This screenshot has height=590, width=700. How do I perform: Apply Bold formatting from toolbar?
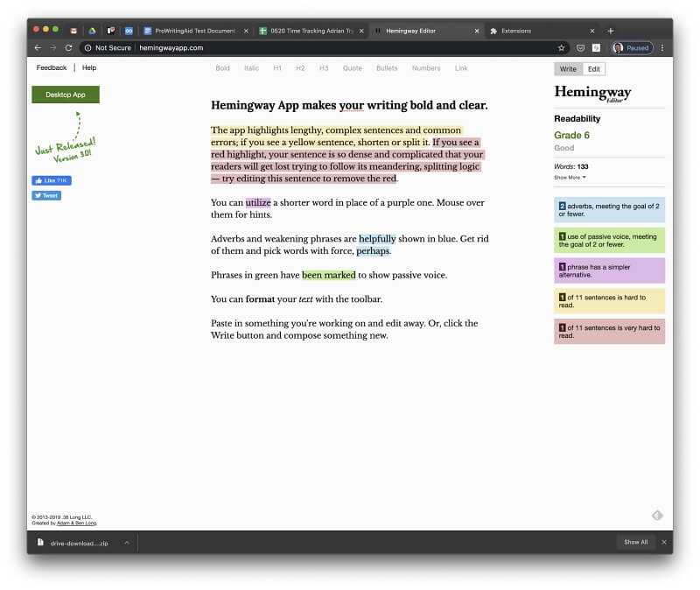pyautogui.click(x=222, y=68)
